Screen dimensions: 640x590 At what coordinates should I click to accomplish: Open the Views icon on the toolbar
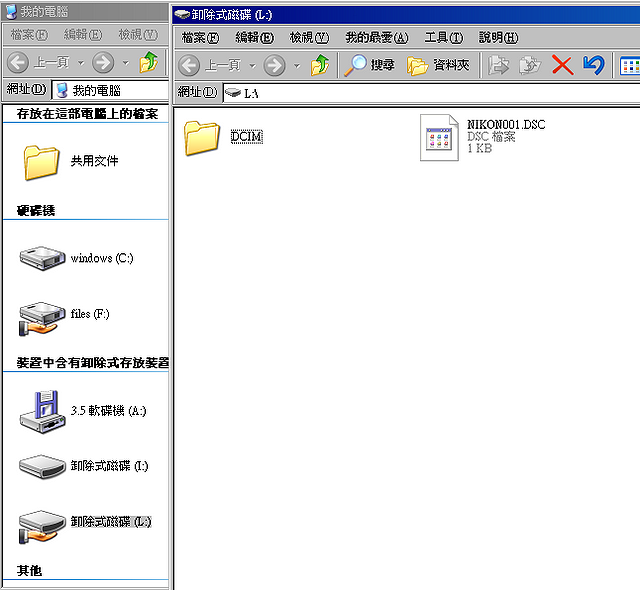tap(629, 66)
